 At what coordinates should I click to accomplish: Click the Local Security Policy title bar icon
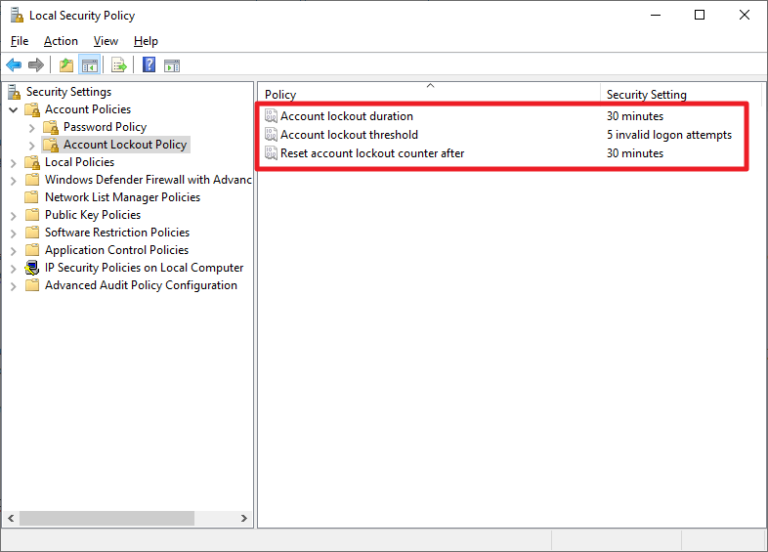pos(17,16)
